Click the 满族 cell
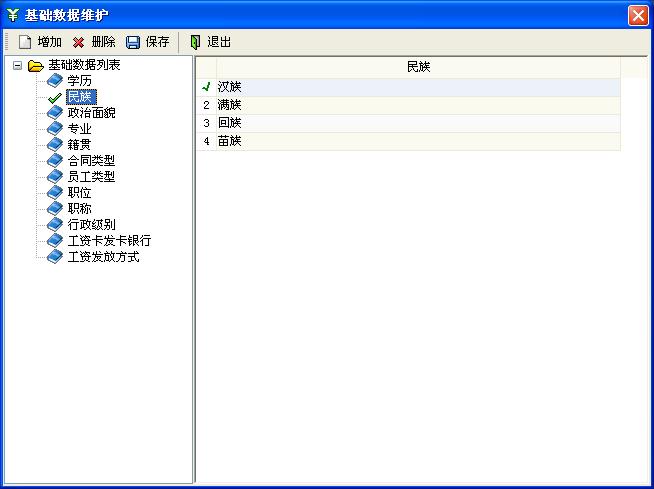This screenshot has height=489, width=654. click(418, 105)
